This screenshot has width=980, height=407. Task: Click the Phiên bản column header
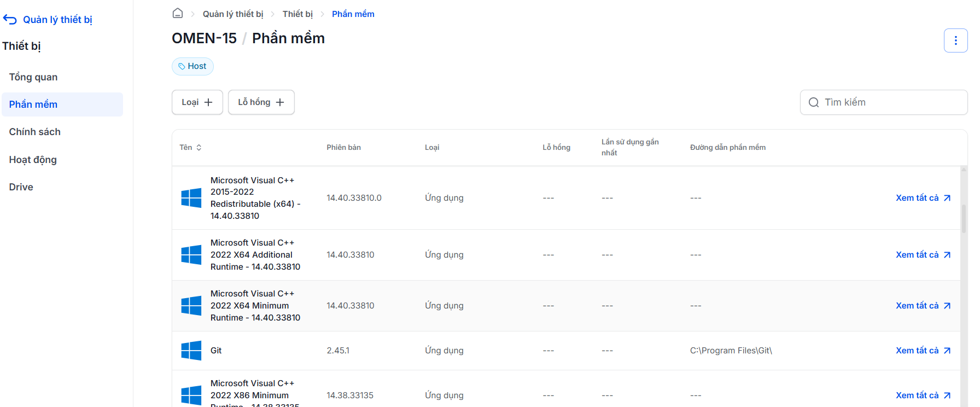[x=343, y=148]
